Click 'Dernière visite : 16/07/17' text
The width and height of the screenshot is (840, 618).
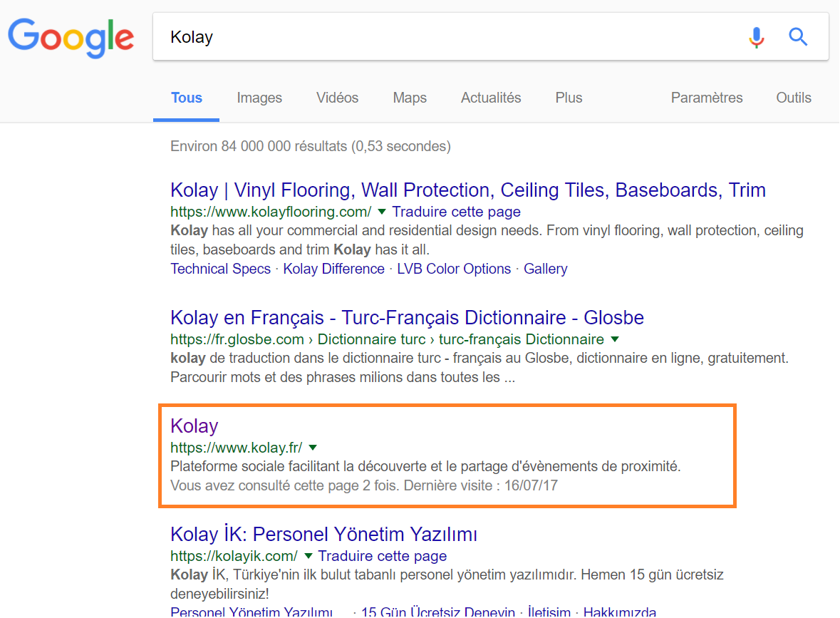click(x=480, y=485)
